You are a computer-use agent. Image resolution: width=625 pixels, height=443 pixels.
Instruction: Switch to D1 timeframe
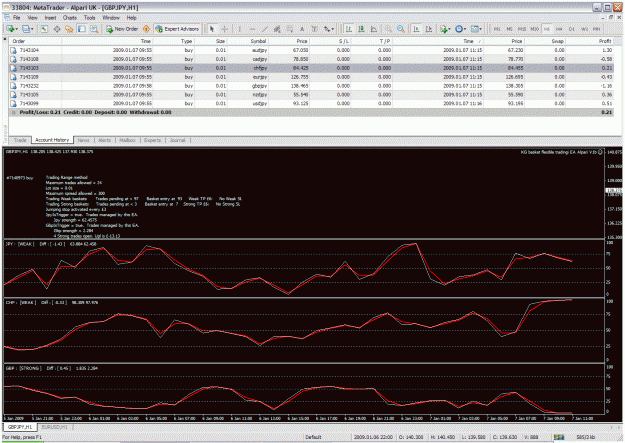click(x=572, y=29)
